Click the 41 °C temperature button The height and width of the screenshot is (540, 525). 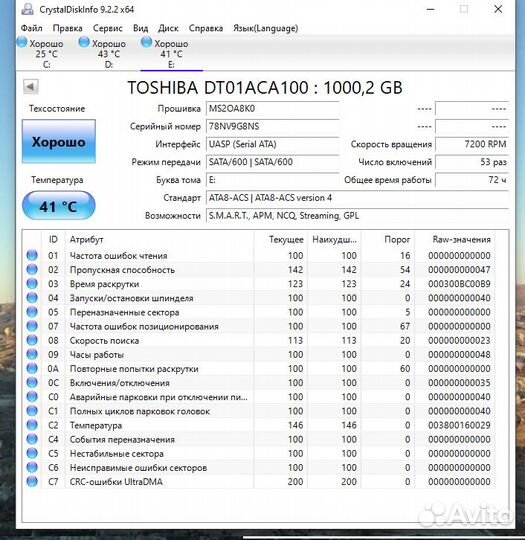tap(59, 206)
